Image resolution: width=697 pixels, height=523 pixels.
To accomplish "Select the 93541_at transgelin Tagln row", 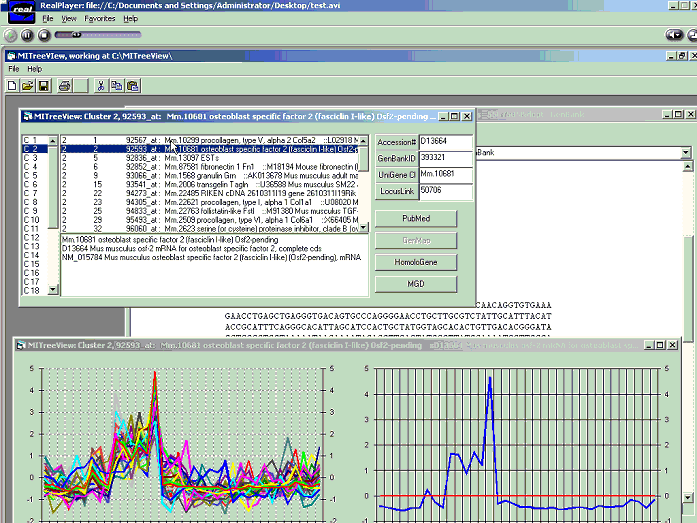I will coord(209,185).
